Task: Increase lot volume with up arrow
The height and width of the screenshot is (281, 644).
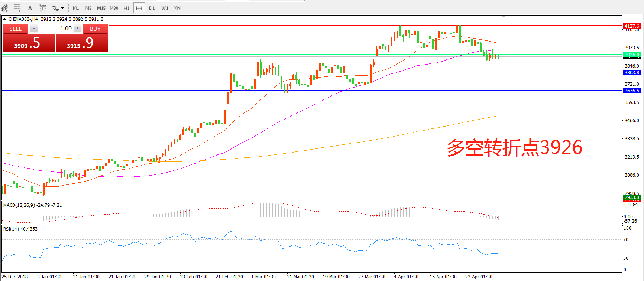Action: [77, 29]
